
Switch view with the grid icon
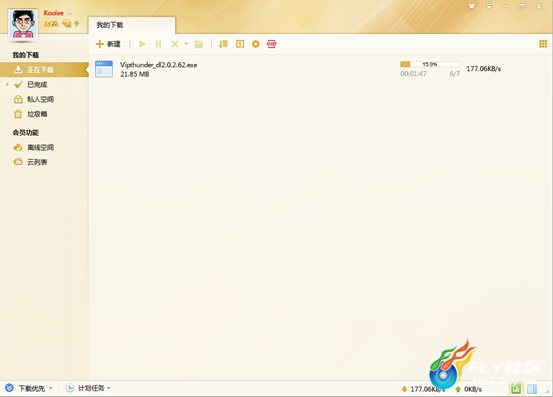(x=543, y=44)
